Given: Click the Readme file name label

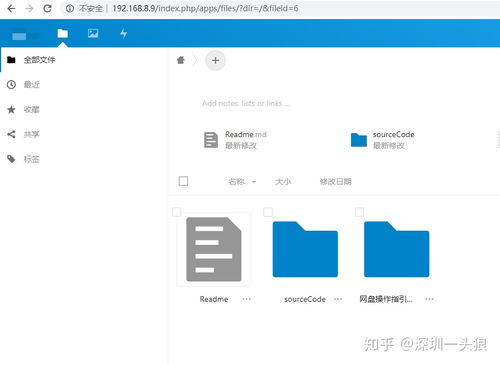Looking at the screenshot, I should pos(214,299).
